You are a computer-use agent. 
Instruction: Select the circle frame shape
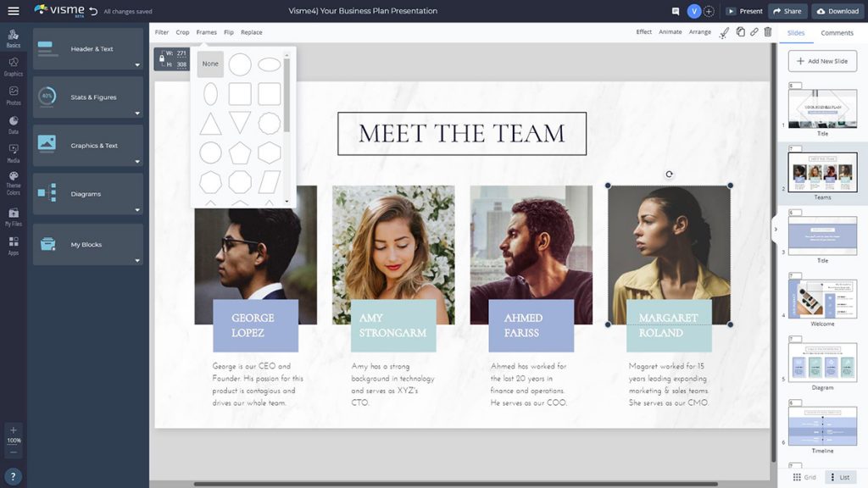(240, 64)
